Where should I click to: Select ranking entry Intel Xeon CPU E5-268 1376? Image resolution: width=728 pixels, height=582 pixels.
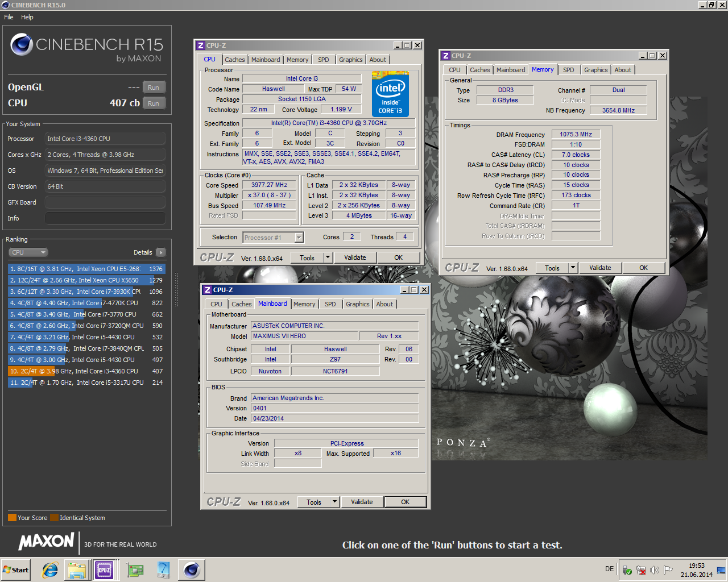coord(86,269)
